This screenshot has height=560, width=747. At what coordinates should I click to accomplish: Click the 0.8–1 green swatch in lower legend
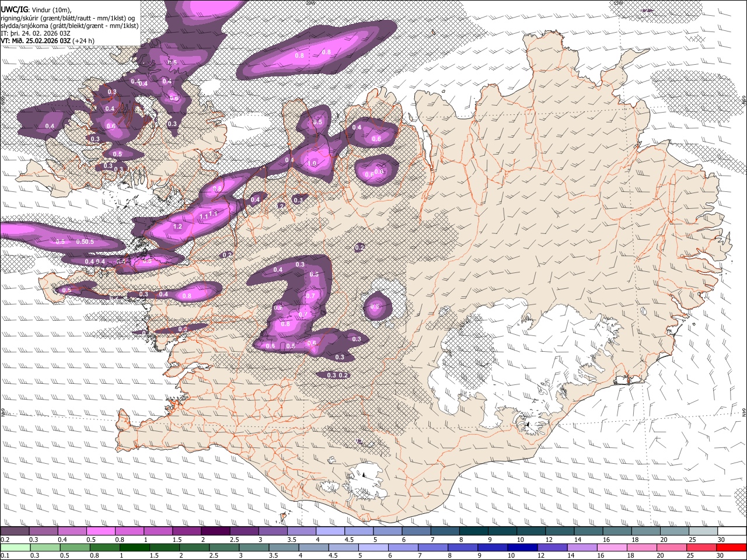tap(104, 547)
